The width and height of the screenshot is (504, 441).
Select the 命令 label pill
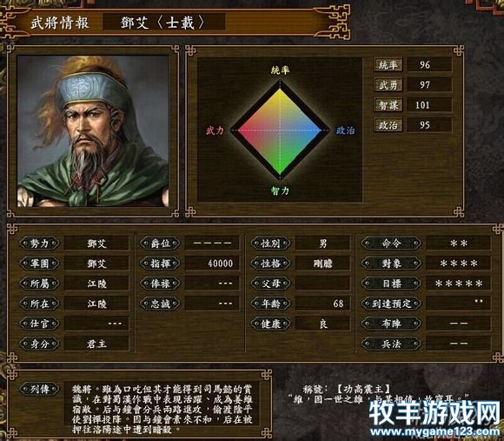tap(391, 244)
